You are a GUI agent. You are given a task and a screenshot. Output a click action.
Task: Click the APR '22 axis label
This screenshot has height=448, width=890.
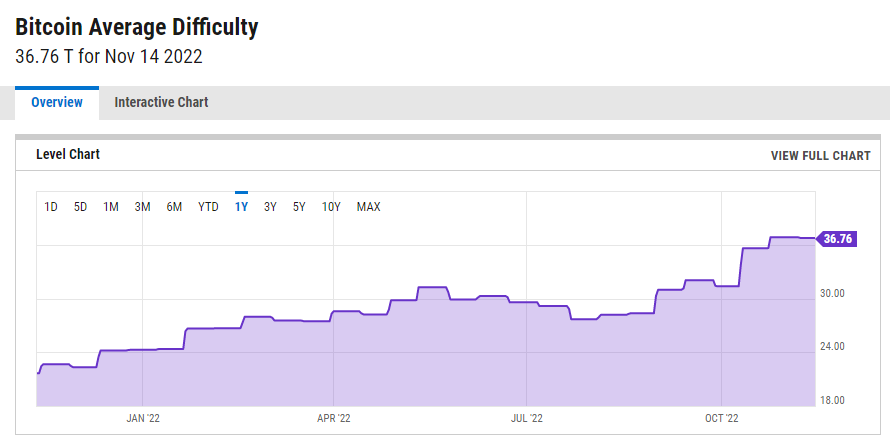334,418
